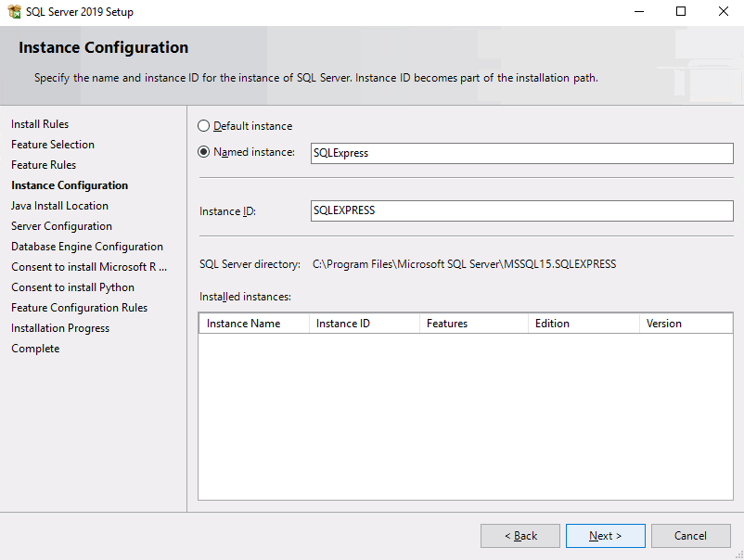The image size is (744, 560).
Task: Cancel the SQL Server setup
Action: pos(691,536)
